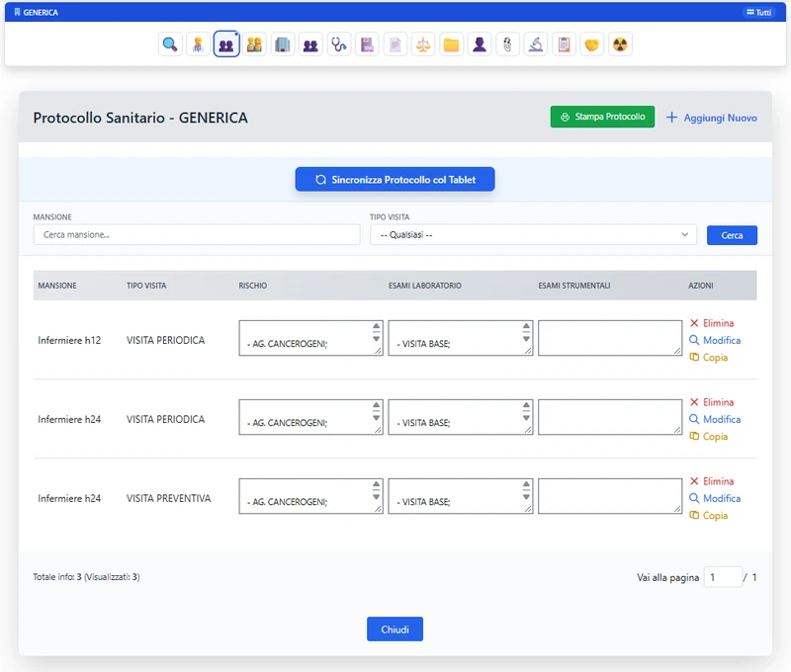Click the Chiudi button
This screenshot has height=672, width=791.
pos(395,630)
